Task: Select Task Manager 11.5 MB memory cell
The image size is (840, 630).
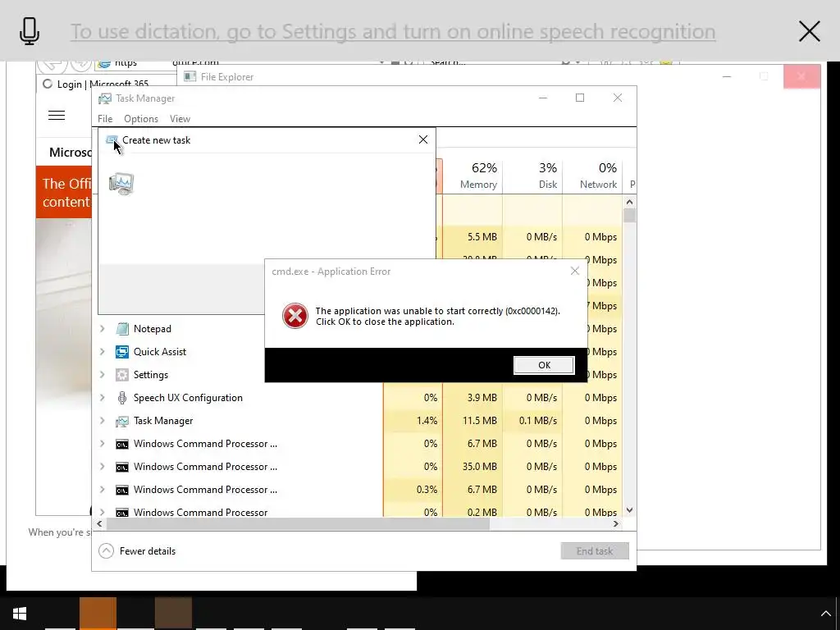Action: (x=473, y=421)
